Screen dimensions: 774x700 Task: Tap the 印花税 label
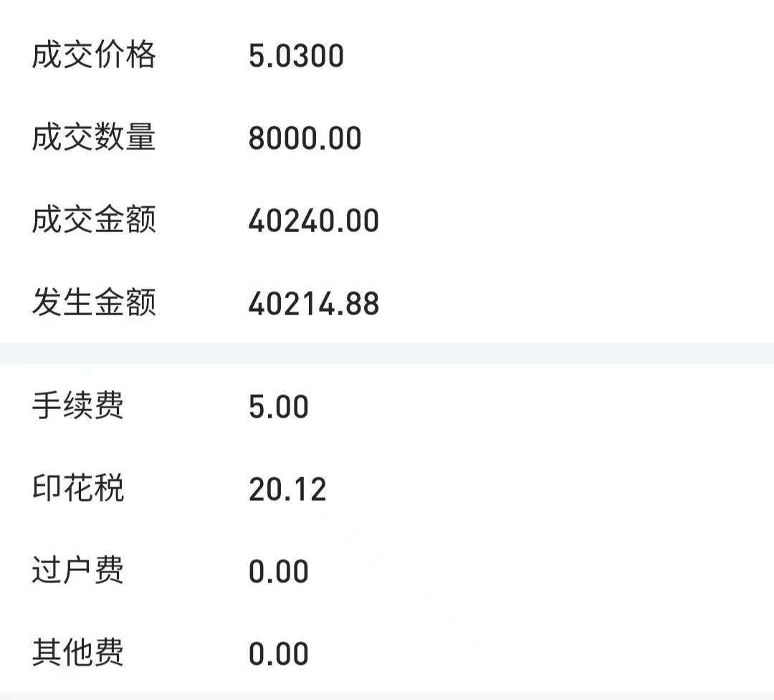click(x=78, y=488)
